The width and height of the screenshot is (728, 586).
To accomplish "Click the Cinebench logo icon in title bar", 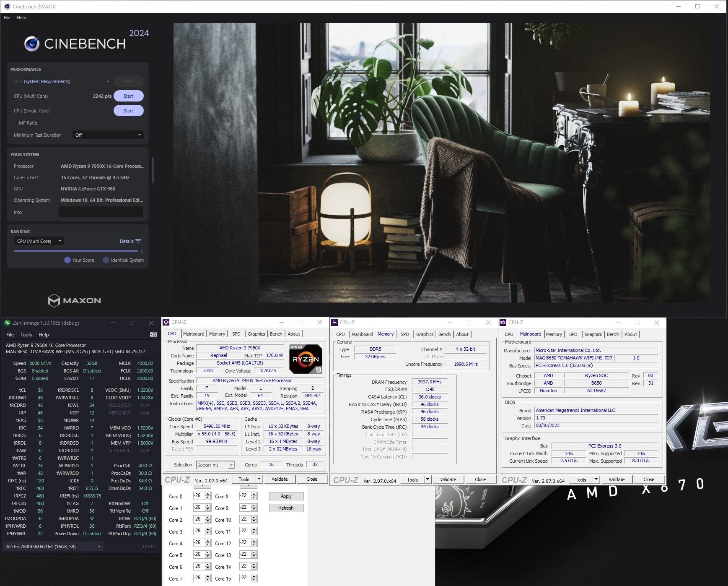I will coord(7,6).
